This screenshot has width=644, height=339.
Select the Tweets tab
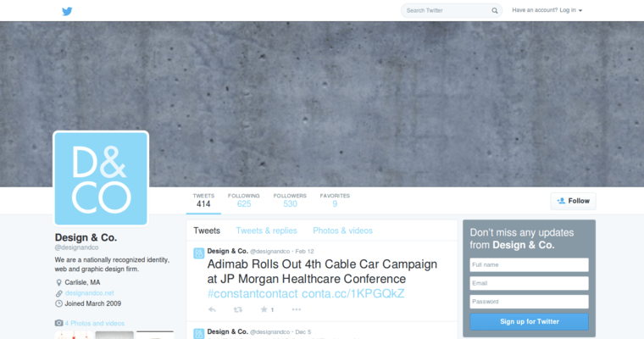coord(207,231)
